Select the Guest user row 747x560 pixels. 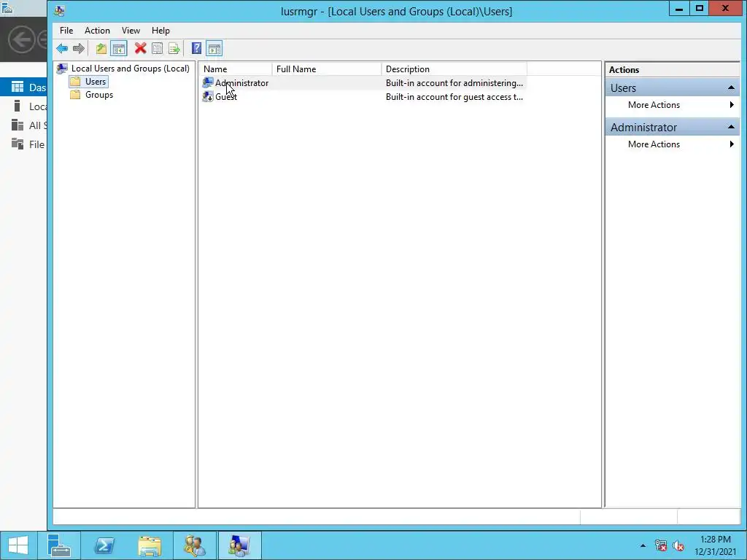pos(364,97)
